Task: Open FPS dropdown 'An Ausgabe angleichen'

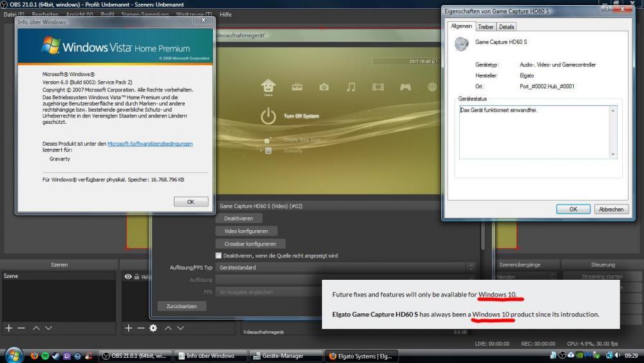Action: click(269, 292)
